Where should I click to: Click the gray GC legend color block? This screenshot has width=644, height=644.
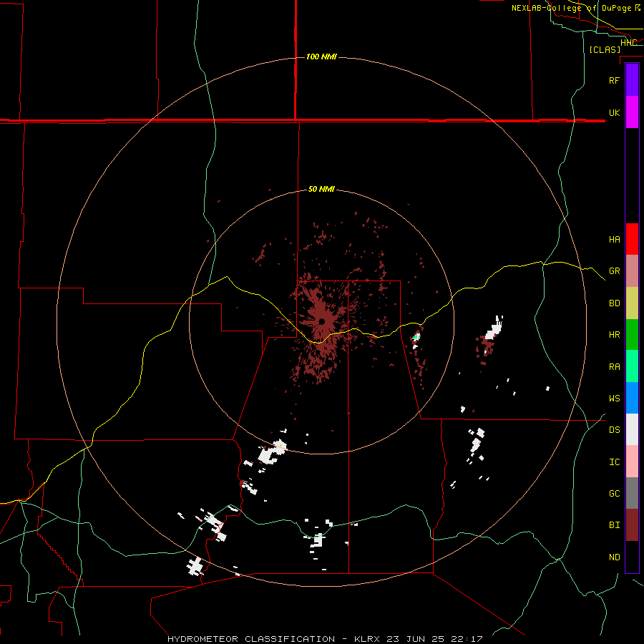pyautogui.click(x=632, y=493)
